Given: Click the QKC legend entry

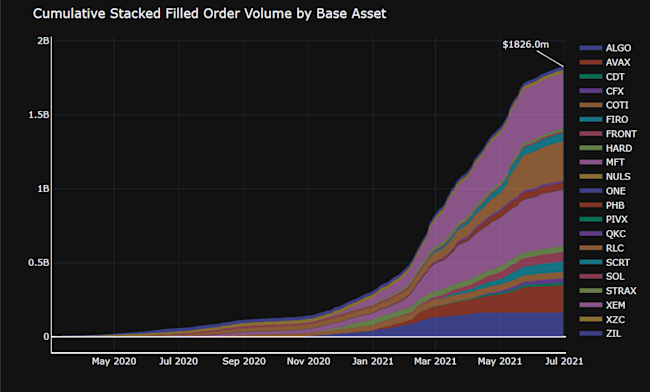Looking at the screenshot, I should pyautogui.click(x=603, y=234).
